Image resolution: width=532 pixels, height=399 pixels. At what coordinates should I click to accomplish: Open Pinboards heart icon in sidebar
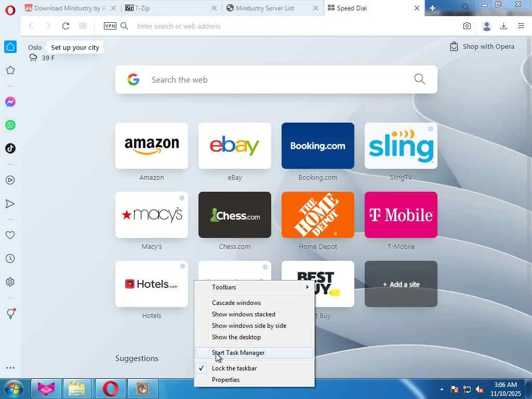coord(10,235)
